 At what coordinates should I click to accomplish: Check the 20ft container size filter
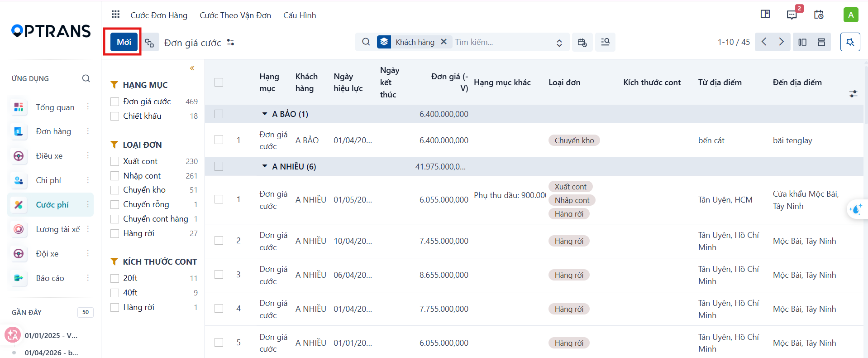coord(115,278)
